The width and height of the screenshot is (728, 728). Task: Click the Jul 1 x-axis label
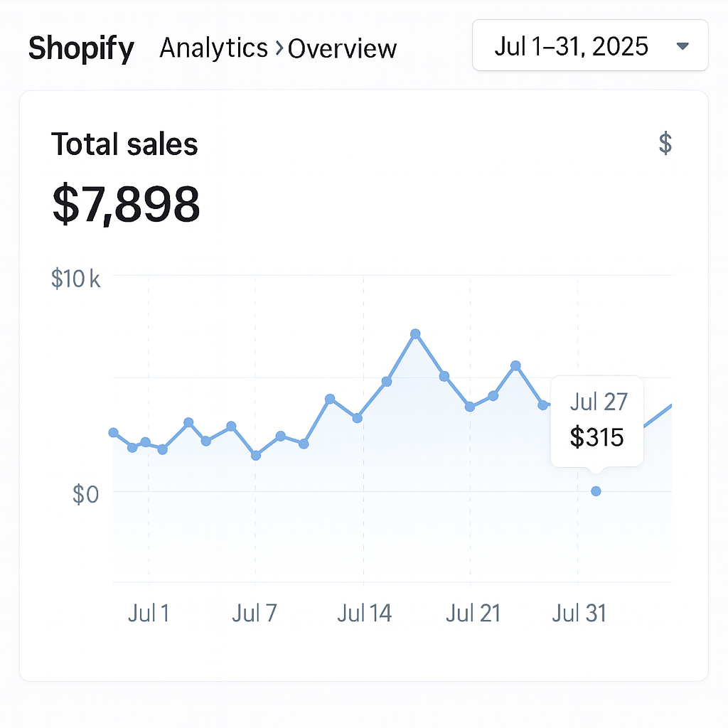point(149,613)
